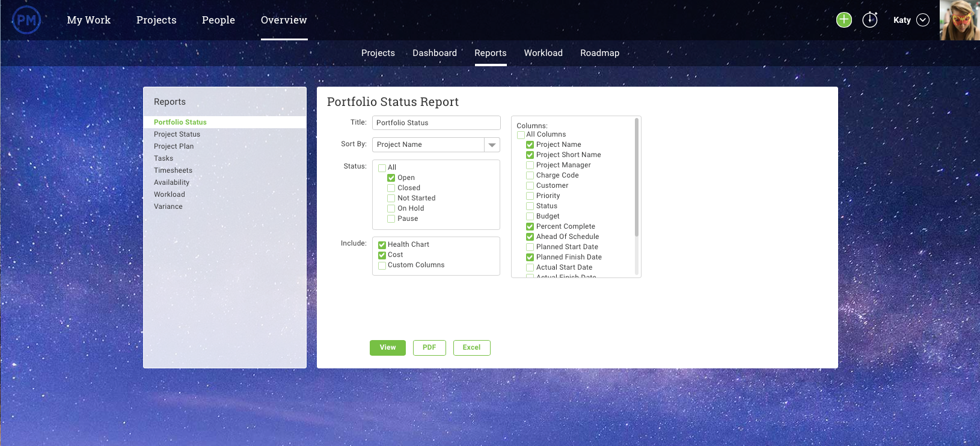Open the Timesheets report
The height and width of the screenshot is (446, 980).
pos(173,170)
